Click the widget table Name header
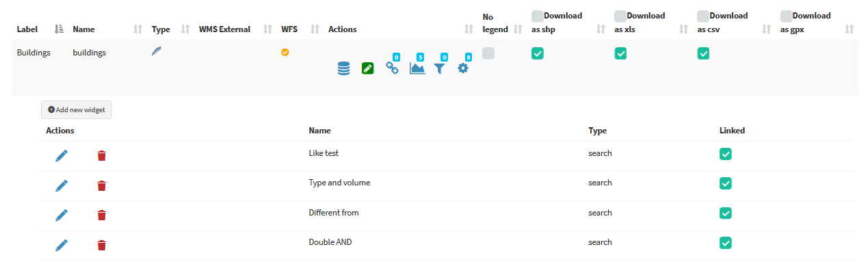The image size is (868, 262). point(319,130)
